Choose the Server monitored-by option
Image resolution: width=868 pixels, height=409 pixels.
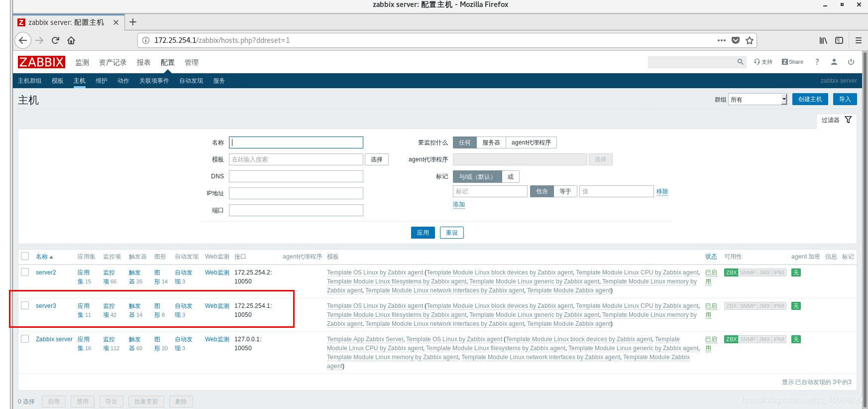pyautogui.click(x=491, y=142)
